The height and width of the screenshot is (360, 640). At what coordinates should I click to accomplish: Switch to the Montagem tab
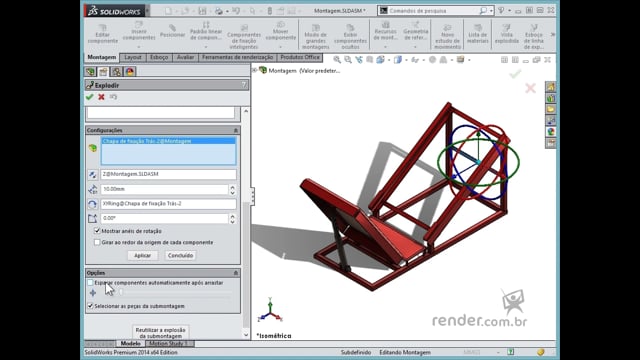pos(102,57)
